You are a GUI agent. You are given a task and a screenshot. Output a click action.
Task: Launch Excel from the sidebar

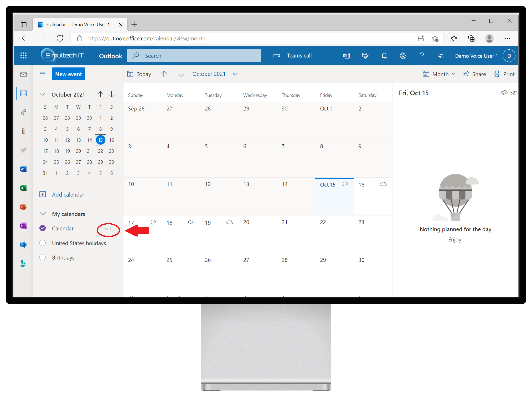coord(23,188)
